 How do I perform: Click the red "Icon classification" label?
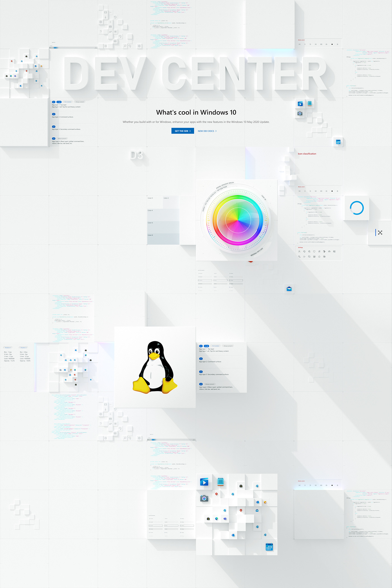(x=307, y=154)
